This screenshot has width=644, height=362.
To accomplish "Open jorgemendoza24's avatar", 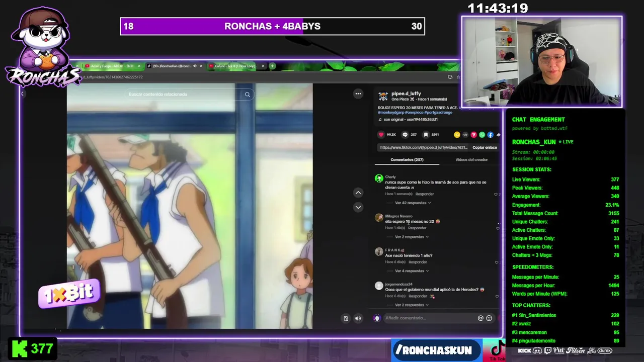I will [x=379, y=286].
